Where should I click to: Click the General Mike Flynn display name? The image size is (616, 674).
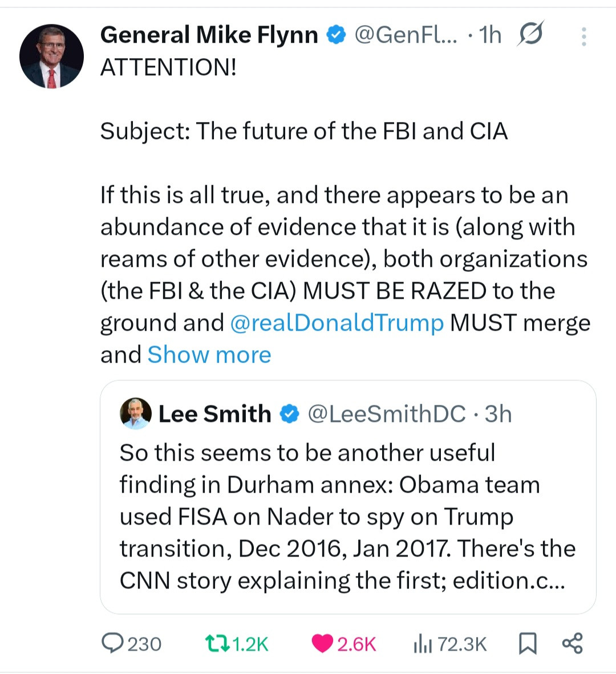pyautogui.click(x=209, y=35)
